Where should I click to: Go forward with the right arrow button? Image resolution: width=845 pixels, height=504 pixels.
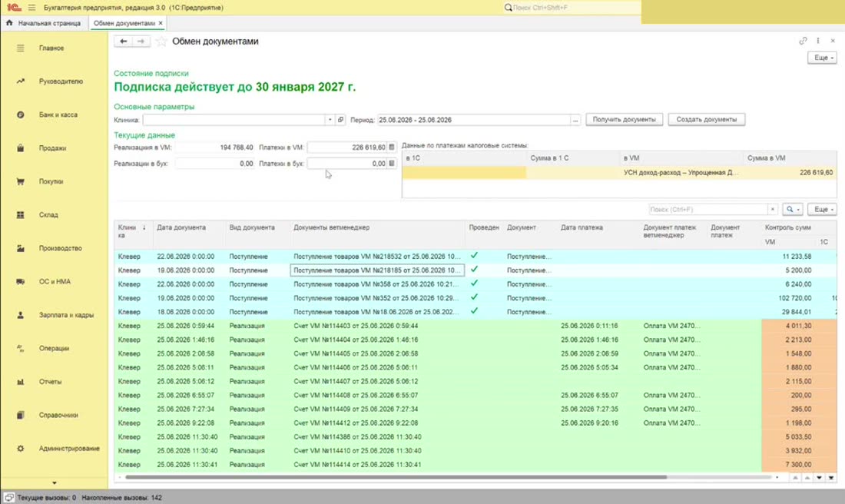point(141,41)
